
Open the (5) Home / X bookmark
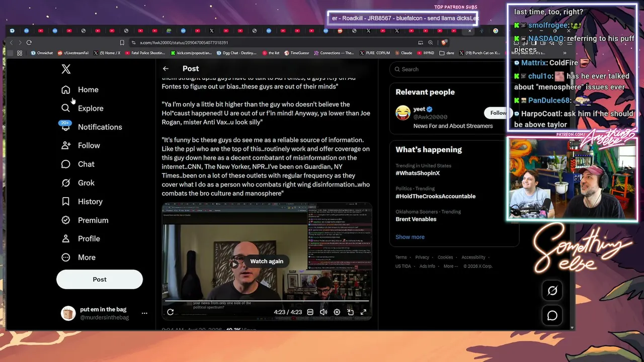tap(107, 53)
